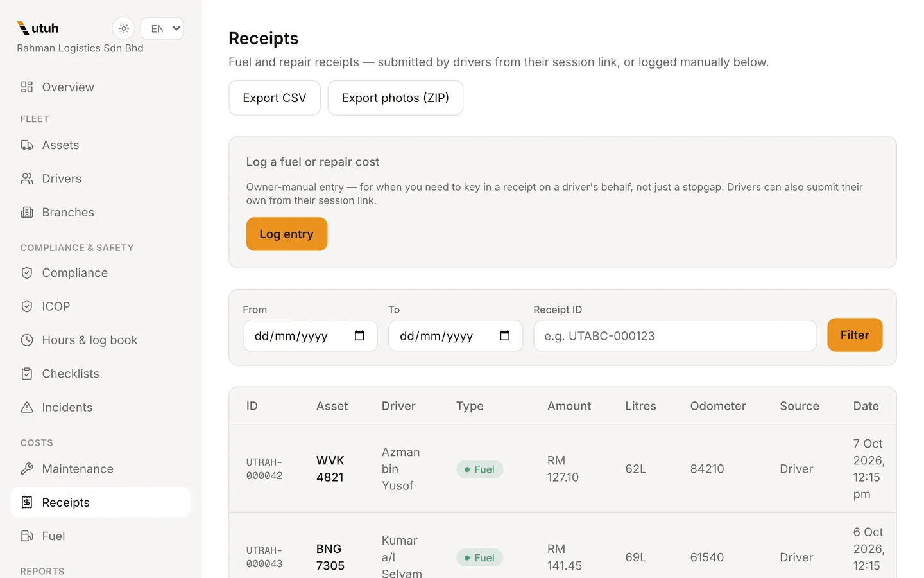Click the Export CSV button

(275, 98)
